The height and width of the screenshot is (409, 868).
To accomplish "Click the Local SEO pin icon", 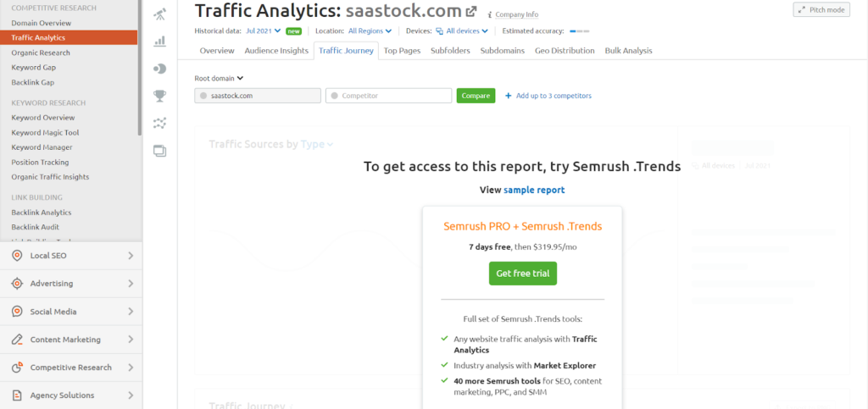I will 17,256.
